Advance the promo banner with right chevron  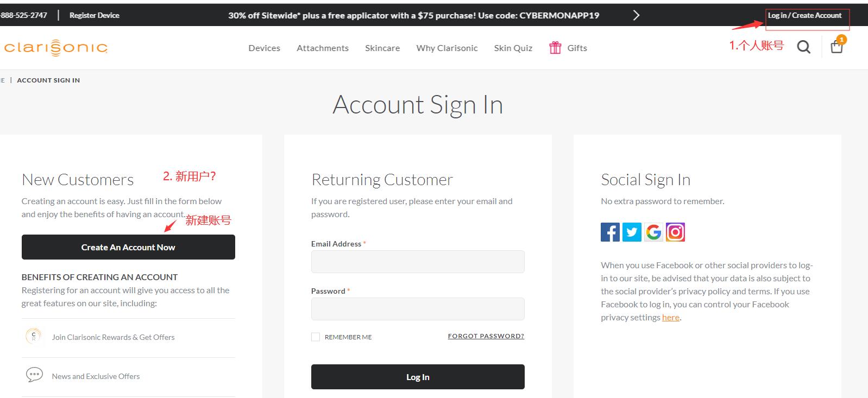[636, 15]
